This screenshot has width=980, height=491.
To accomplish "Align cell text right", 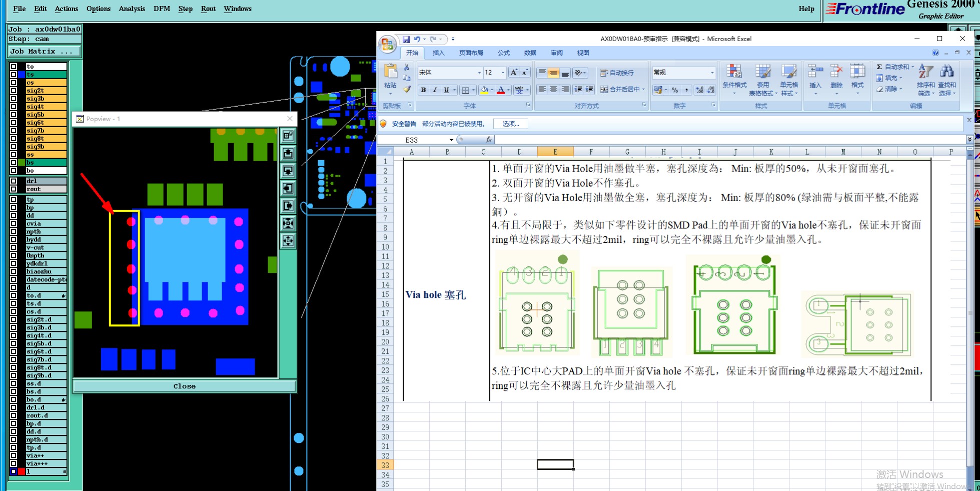I will (x=565, y=90).
